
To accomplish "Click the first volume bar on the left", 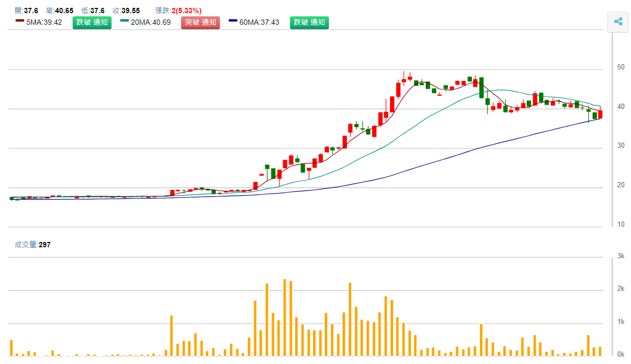I will pos(11,348).
